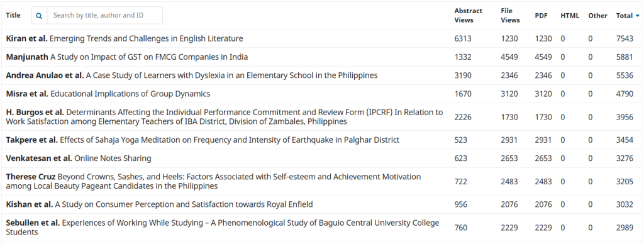Click the Total sort arrow
The height and width of the screenshot is (244, 644).
click(x=638, y=16)
